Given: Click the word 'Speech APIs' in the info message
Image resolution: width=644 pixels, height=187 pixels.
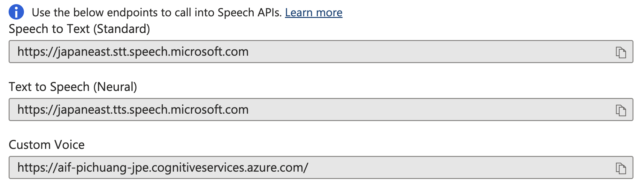Looking at the screenshot, I should [x=250, y=12].
